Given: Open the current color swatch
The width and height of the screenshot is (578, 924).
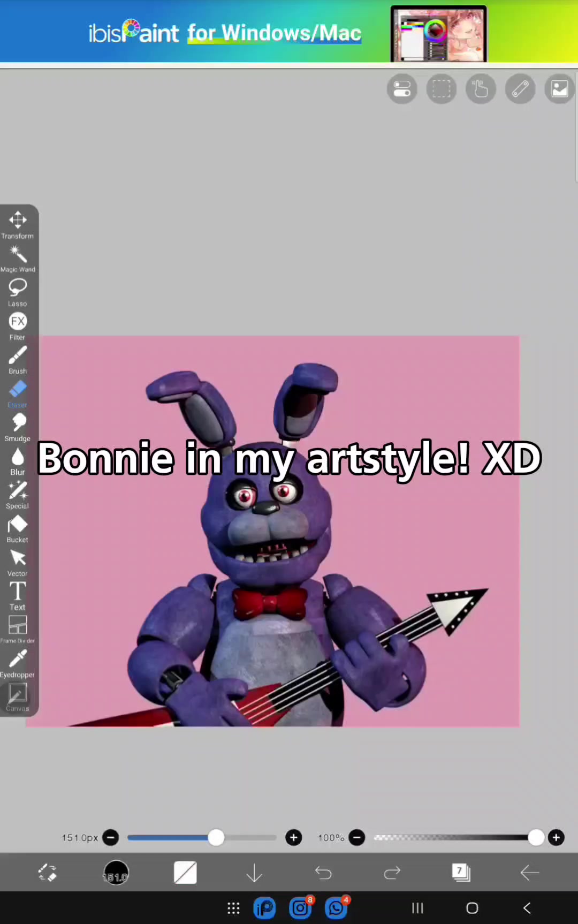Looking at the screenshot, I should pyautogui.click(x=185, y=873).
